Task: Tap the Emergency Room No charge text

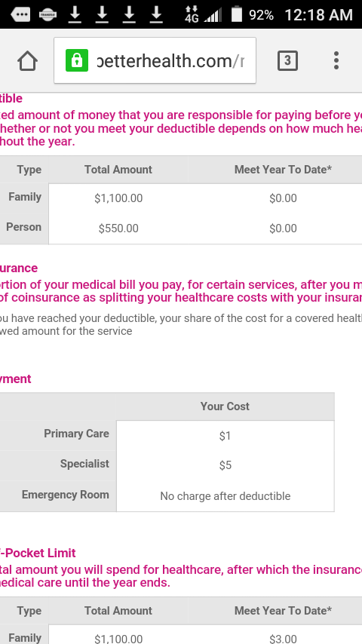Action: pos(225,496)
